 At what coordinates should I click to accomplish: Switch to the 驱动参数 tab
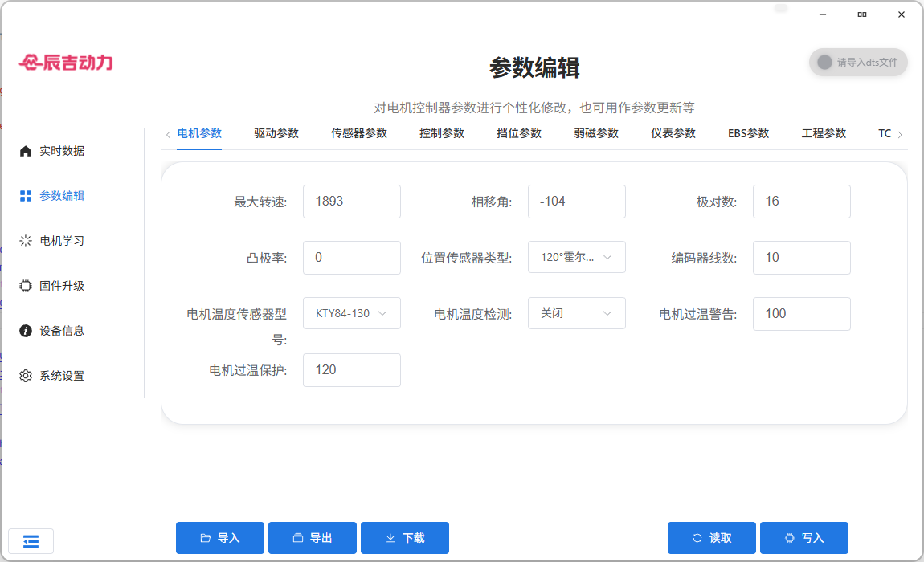point(276,133)
